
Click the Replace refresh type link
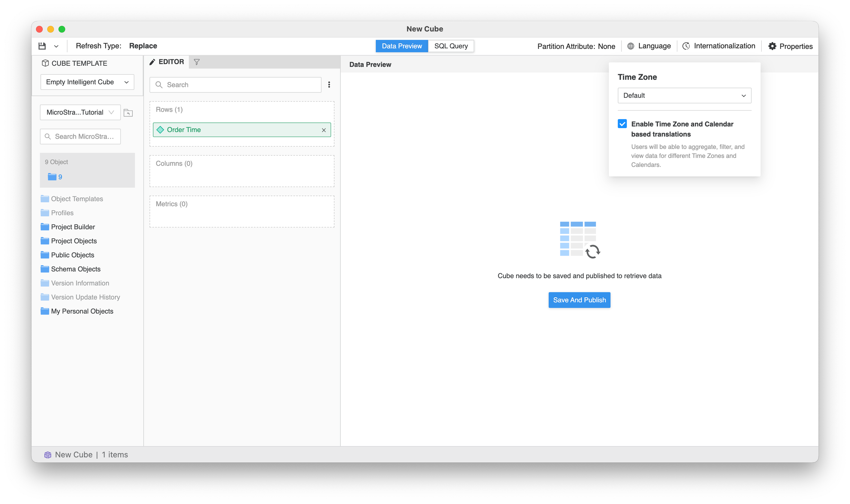[143, 46]
